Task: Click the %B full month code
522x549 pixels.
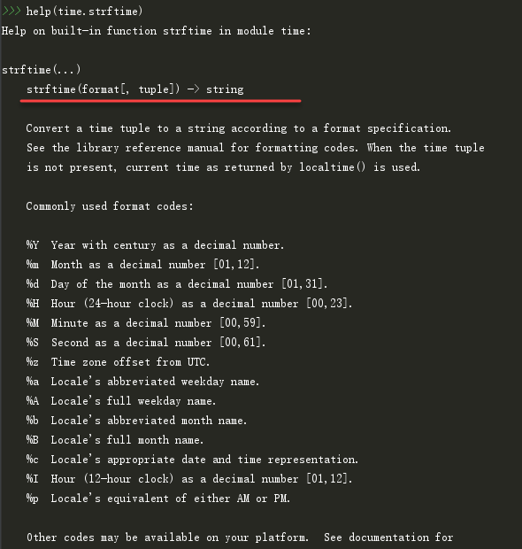Action: point(33,439)
